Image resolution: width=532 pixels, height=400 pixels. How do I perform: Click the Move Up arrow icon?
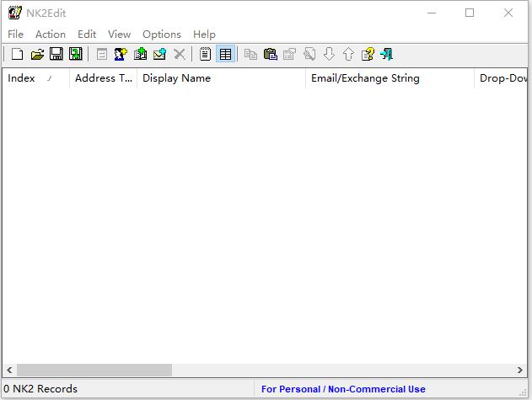tap(348, 54)
